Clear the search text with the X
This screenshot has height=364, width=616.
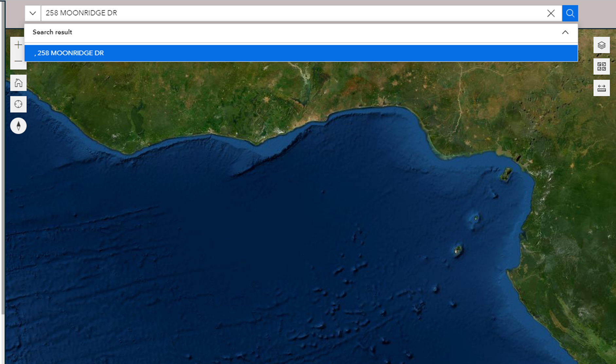coord(551,13)
